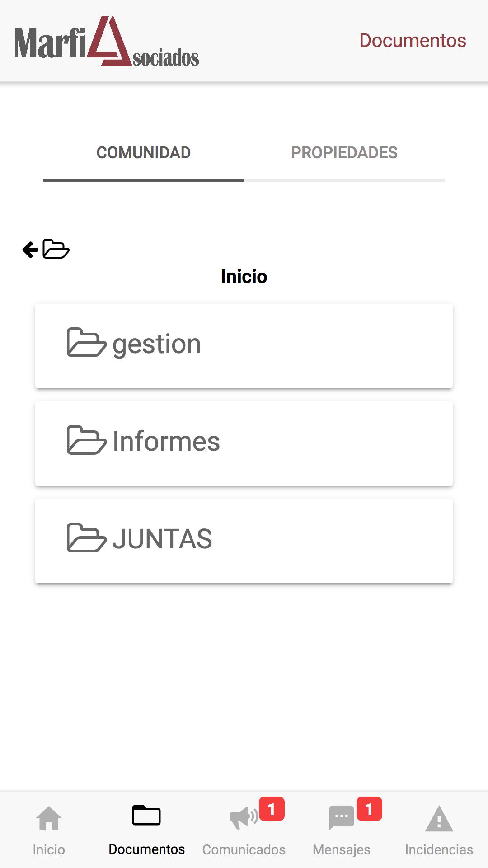
Task: Click the Marfil Asociados logo
Action: 107,42
